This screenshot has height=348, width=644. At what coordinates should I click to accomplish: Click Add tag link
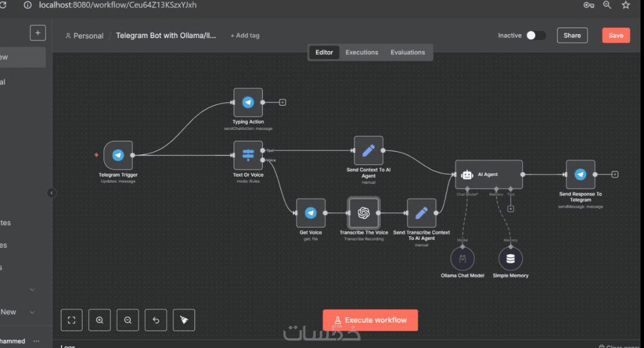click(x=245, y=36)
